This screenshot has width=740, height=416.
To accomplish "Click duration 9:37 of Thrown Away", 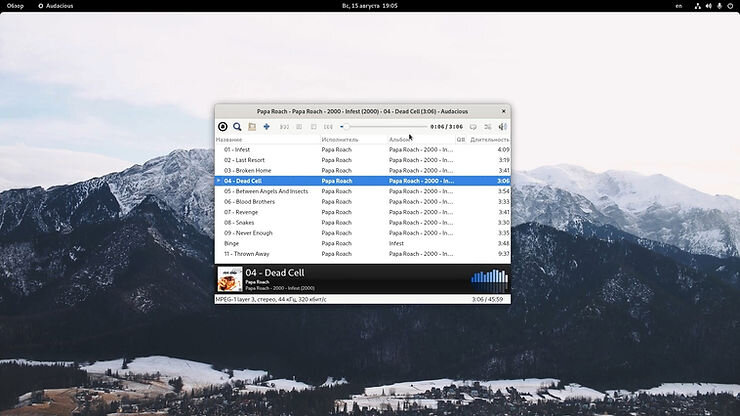I will click(504, 254).
